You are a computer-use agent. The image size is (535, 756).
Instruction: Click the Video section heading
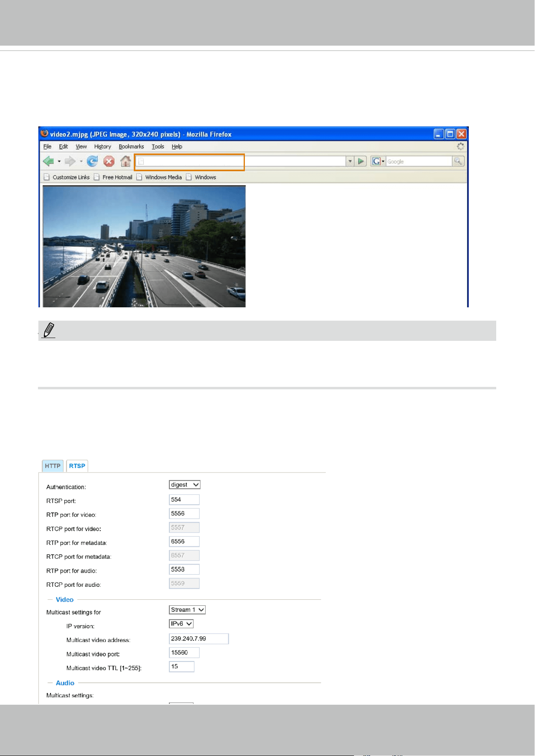coord(65,600)
